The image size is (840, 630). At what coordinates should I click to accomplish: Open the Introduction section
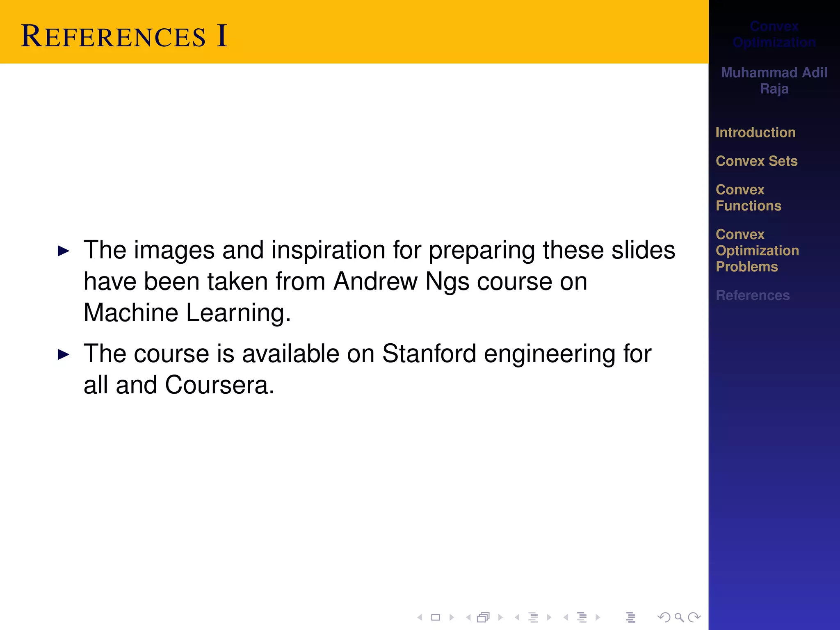[756, 132]
